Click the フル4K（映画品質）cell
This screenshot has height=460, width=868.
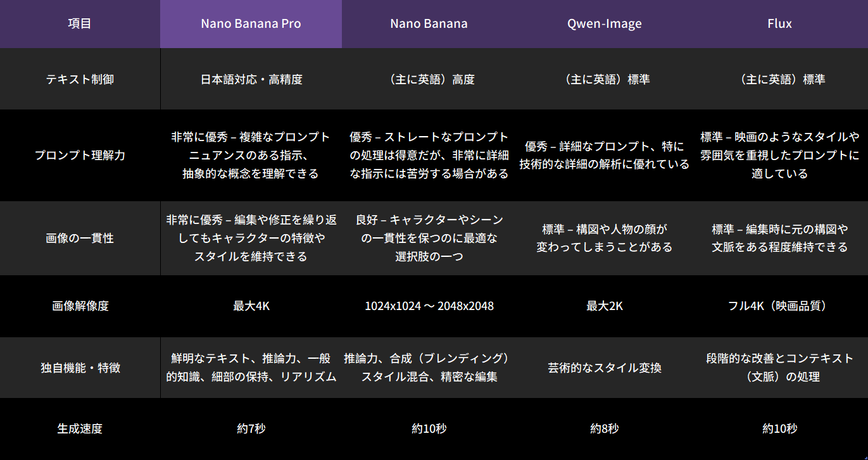tap(779, 306)
